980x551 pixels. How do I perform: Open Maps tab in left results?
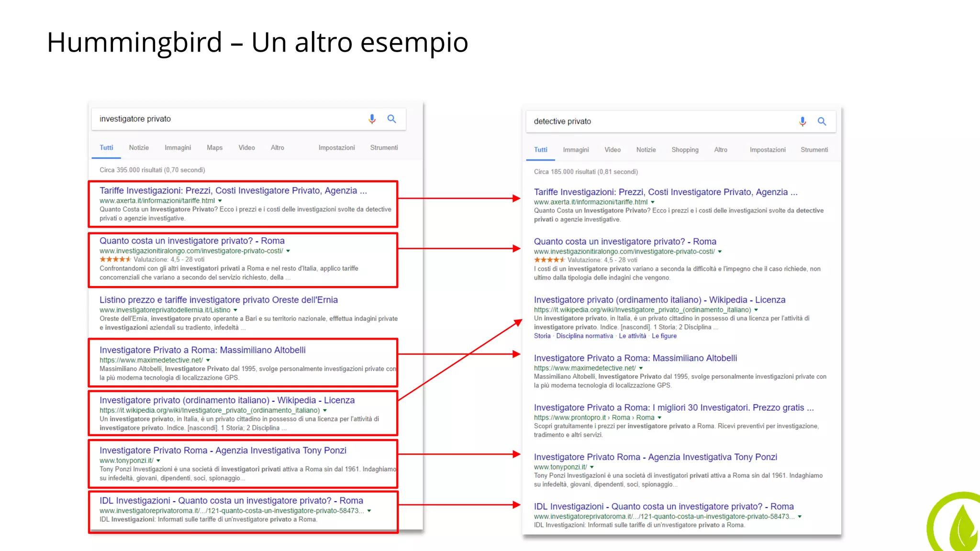click(214, 148)
